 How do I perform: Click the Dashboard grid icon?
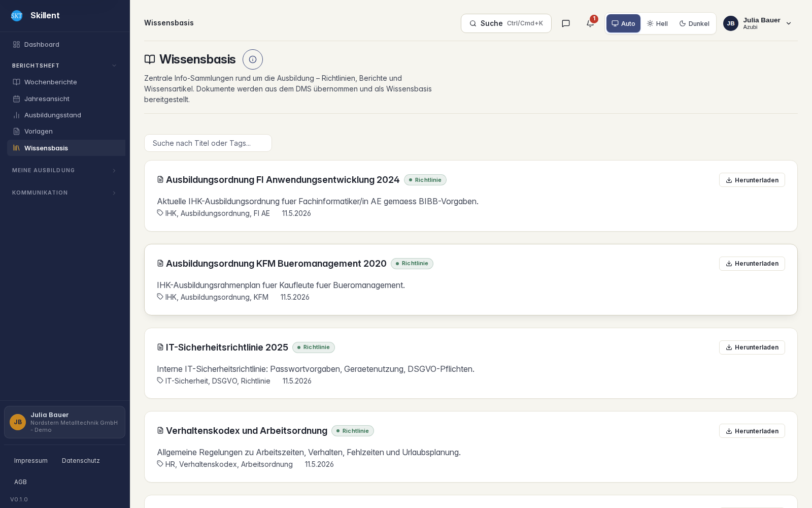tap(16, 45)
